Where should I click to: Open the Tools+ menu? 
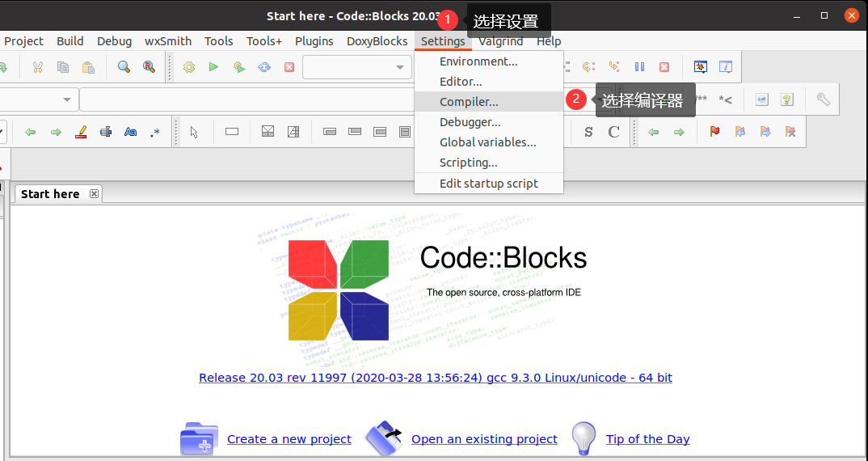(x=264, y=41)
